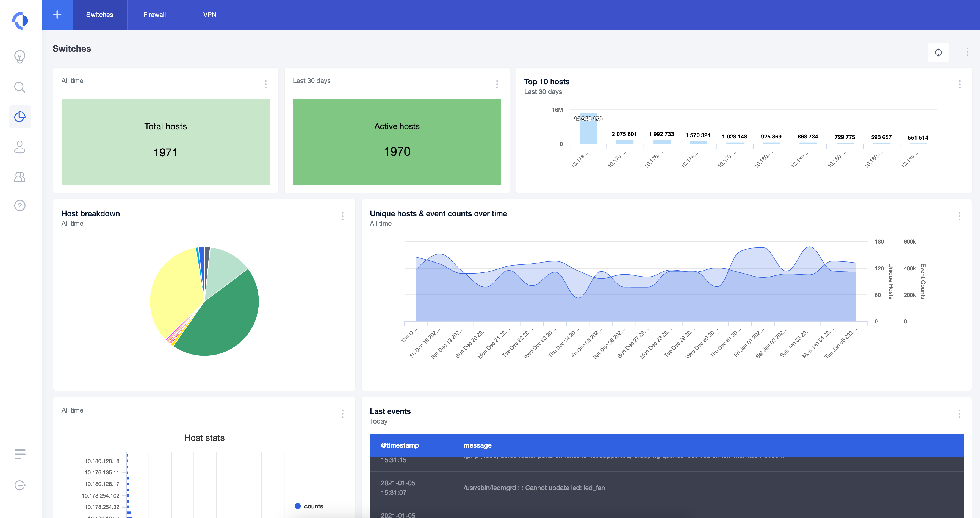Click the lightbulb insights sidebar icon
980x518 pixels.
point(20,57)
